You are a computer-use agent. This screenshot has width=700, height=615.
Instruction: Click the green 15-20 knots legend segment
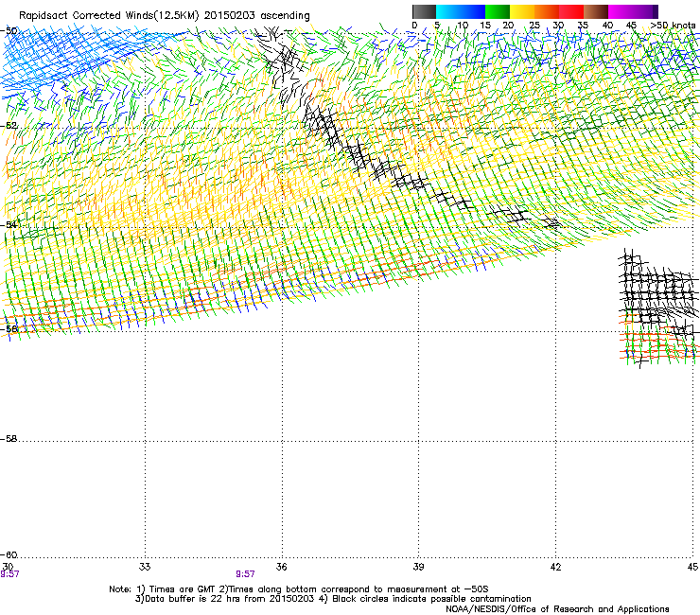point(498,11)
